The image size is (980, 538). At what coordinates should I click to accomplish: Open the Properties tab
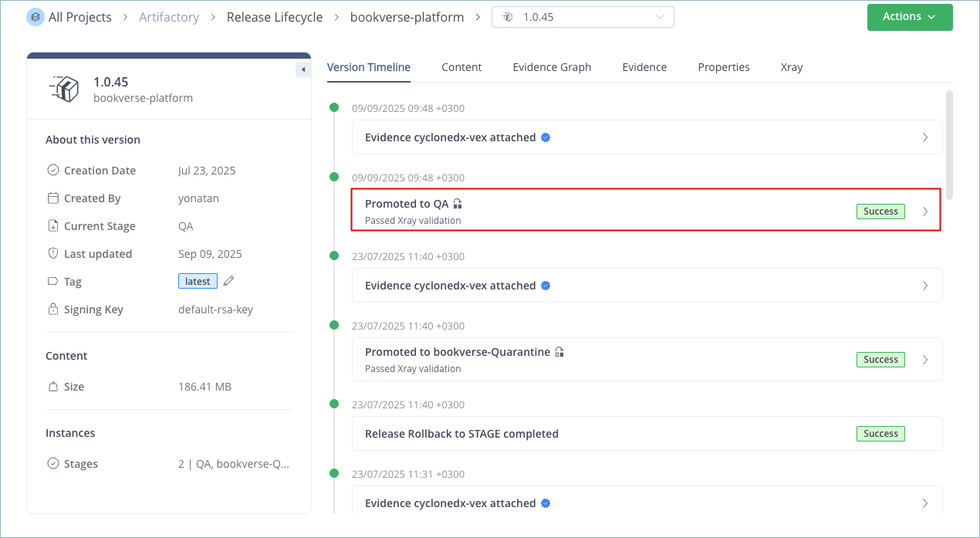click(x=724, y=67)
